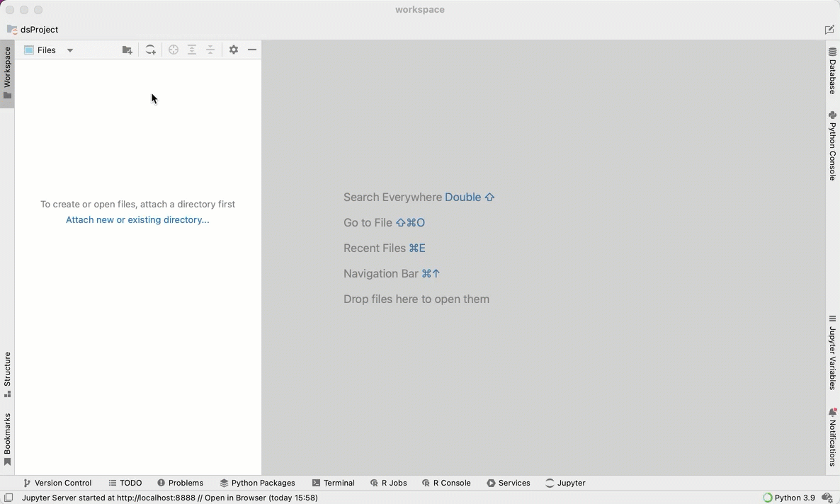The height and width of the screenshot is (504, 840).
Task: Open the Database tool window
Action: coord(832,71)
